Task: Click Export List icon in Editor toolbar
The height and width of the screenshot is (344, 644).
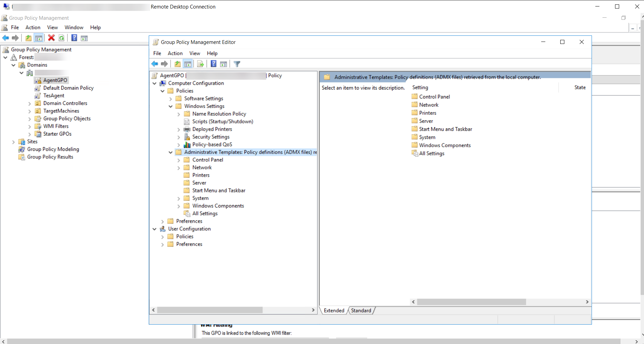Action: (x=200, y=64)
